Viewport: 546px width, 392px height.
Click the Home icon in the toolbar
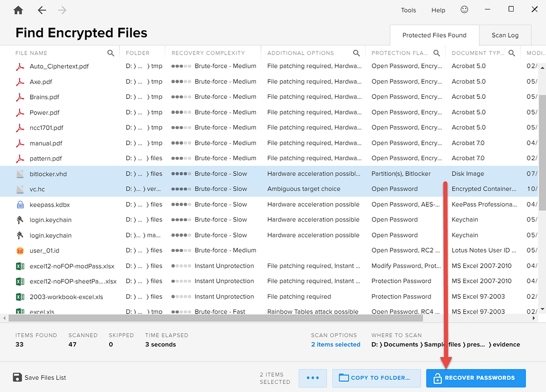(18, 9)
